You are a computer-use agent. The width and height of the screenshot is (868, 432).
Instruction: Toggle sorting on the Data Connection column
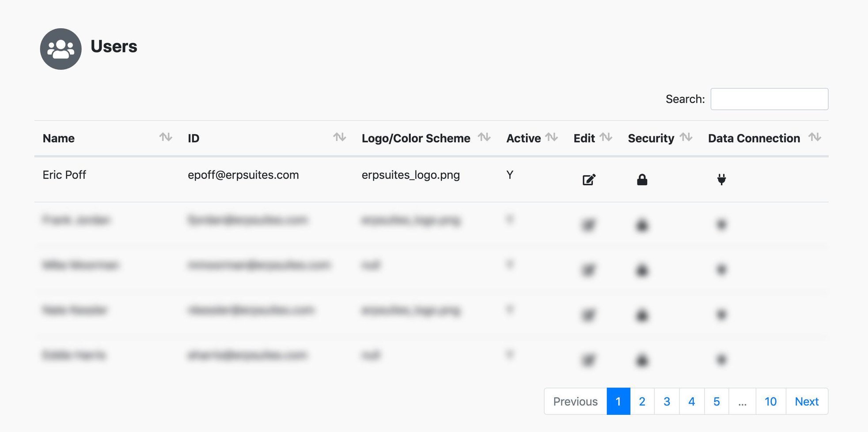(x=815, y=137)
